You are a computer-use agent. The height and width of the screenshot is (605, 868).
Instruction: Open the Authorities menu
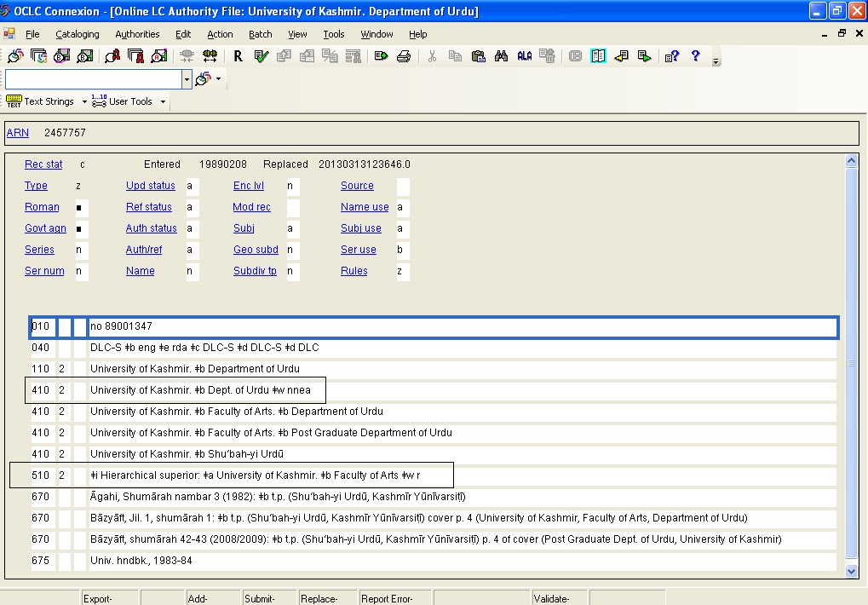coord(137,34)
